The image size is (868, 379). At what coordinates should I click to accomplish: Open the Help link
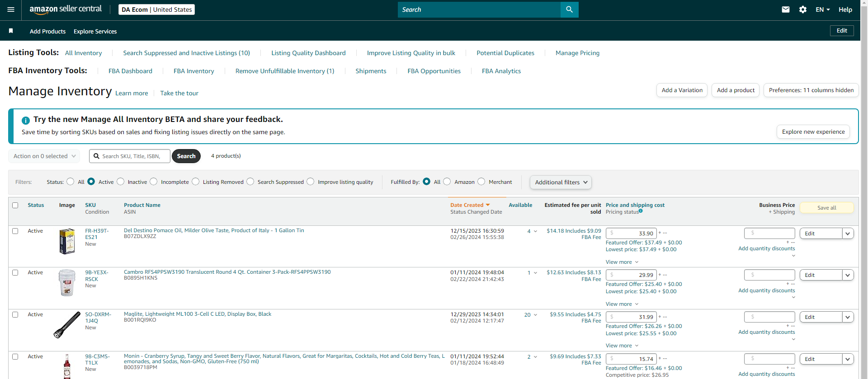(x=845, y=9)
